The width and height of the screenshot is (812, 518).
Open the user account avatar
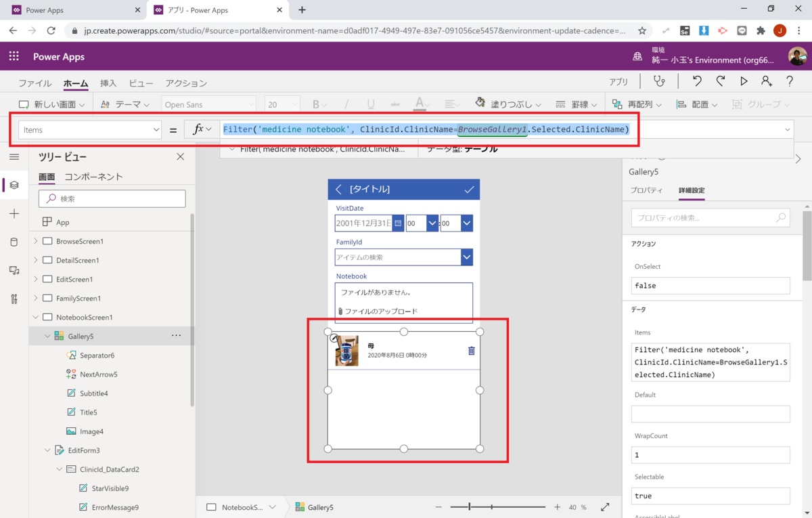tap(797, 57)
